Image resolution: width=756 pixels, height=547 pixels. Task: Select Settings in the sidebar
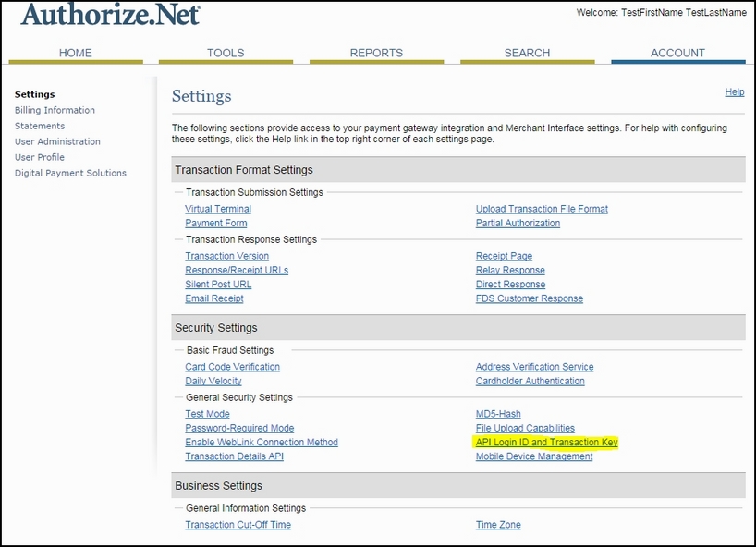(x=35, y=94)
